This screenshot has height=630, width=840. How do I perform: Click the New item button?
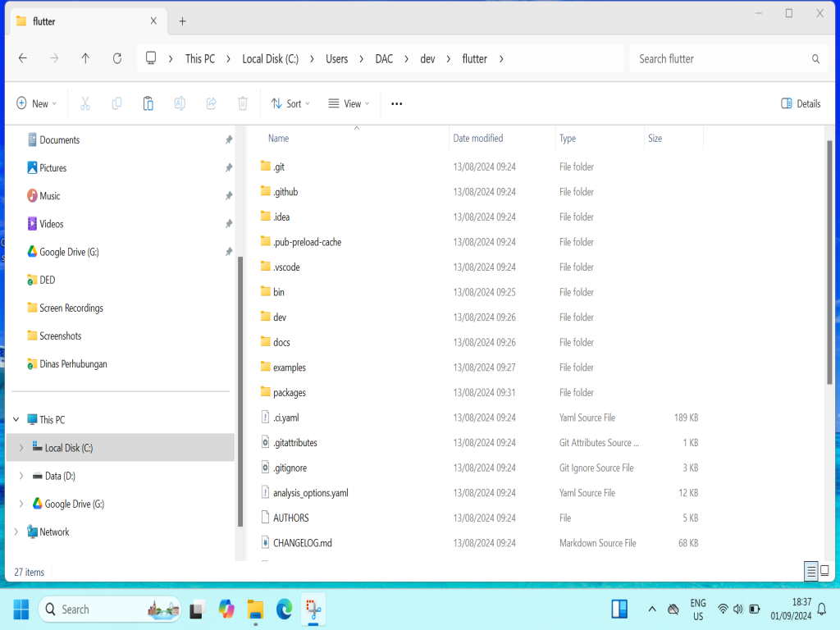[37, 103]
